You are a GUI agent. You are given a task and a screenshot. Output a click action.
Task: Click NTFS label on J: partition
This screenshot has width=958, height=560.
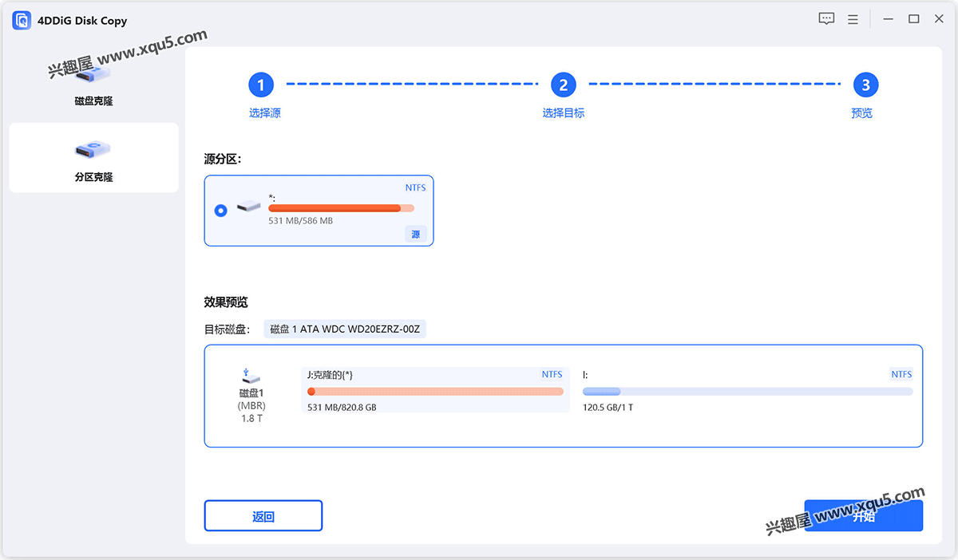coord(552,374)
